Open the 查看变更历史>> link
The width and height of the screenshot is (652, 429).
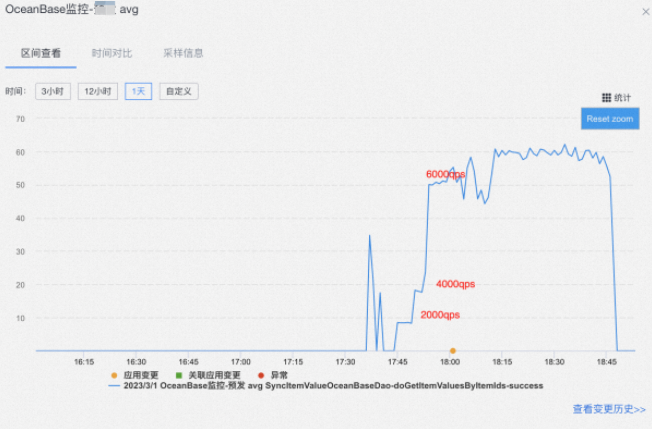point(609,409)
